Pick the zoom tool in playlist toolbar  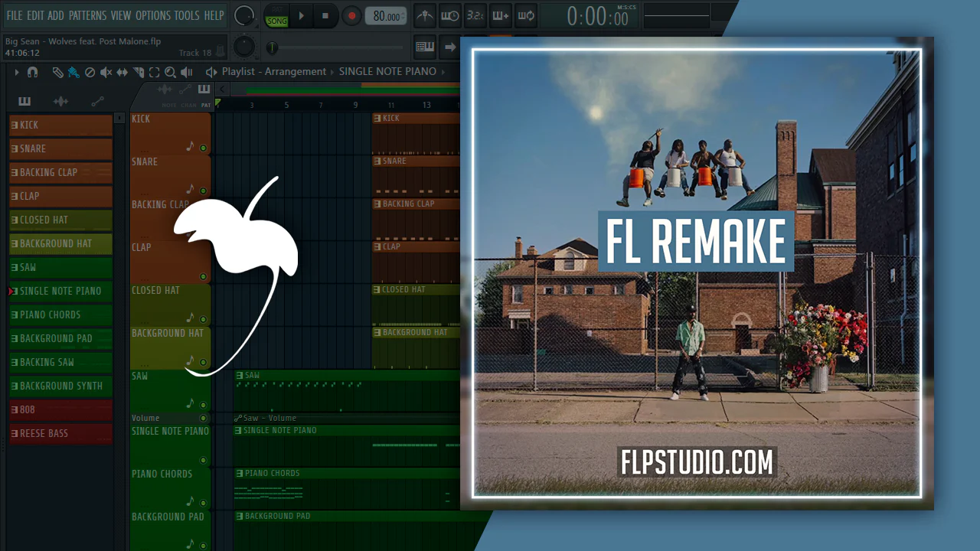pos(170,72)
